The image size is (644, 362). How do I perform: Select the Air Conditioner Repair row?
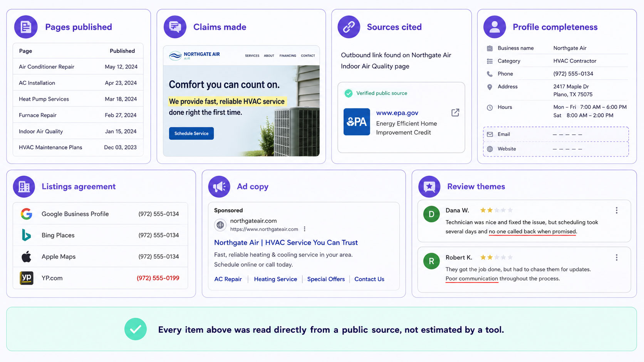click(78, 67)
